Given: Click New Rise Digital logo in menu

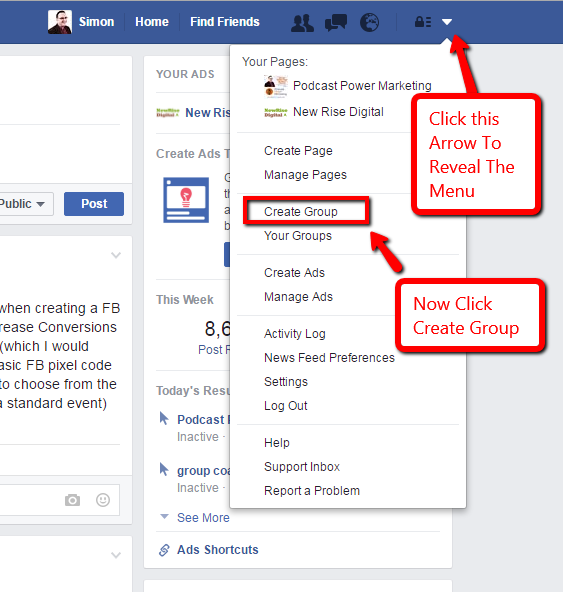Looking at the screenshot, I should click(x=275, y=112).
